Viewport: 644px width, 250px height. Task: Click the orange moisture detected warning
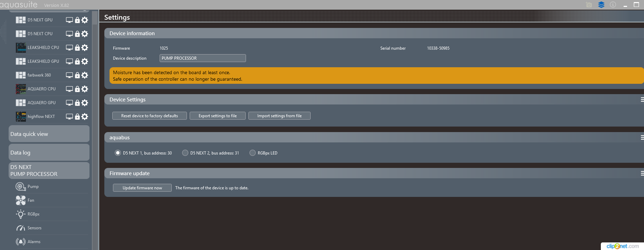tap(377, 76)
